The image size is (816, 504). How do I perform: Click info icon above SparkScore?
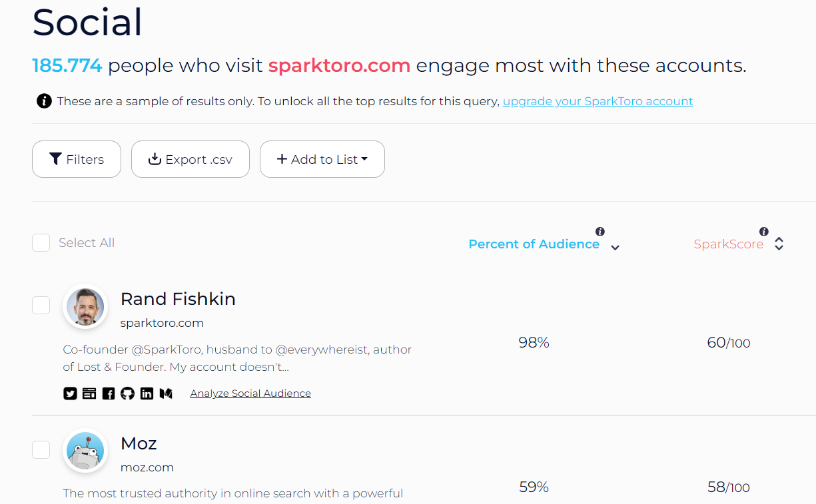[764, 232]
